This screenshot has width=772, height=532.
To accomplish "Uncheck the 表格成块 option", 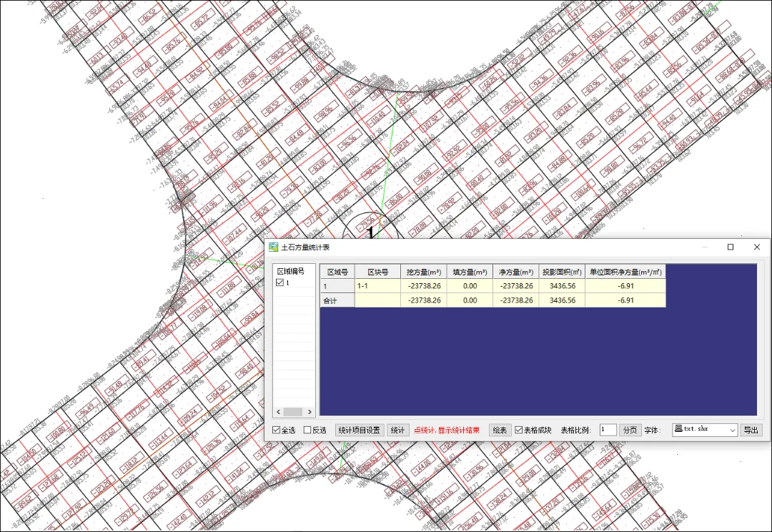I will click(x=518, y=430).
